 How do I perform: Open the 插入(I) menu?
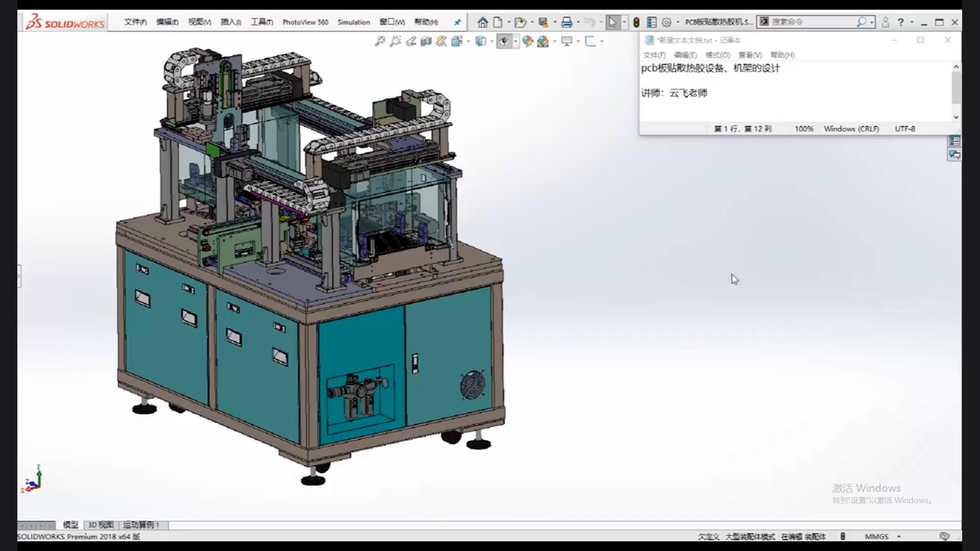click(231, 22)
